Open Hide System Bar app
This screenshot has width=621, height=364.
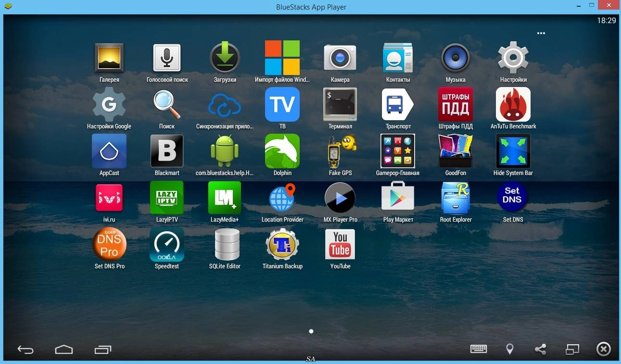[x=513, y=151]
